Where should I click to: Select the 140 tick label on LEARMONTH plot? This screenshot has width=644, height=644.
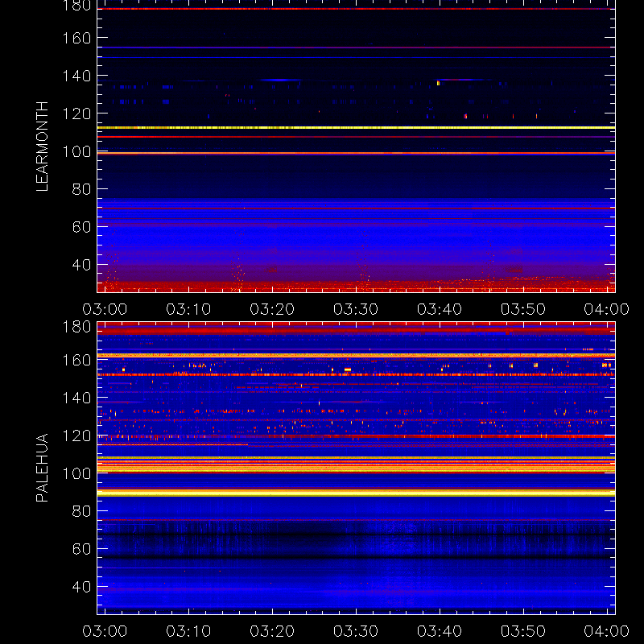point(76,76)
